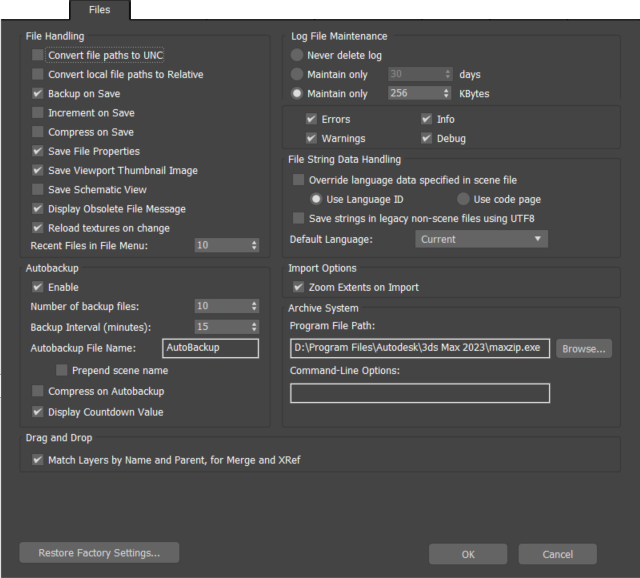This screenshot has width=640, height=578.
Task: Check Save strings using UTF8 option
Action: (298, 218)
